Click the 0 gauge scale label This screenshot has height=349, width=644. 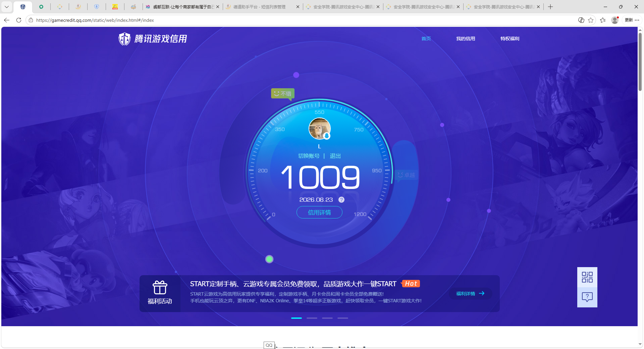pos(273,214)
